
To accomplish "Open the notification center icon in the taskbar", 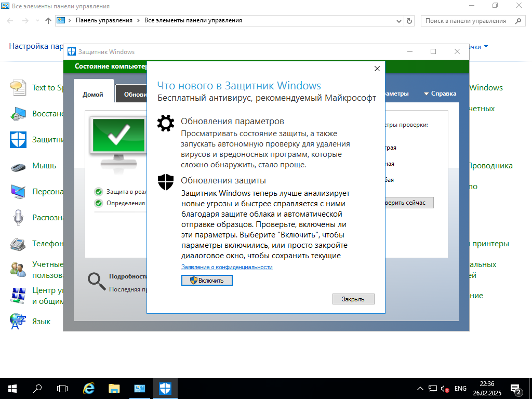I will (516, 389).
